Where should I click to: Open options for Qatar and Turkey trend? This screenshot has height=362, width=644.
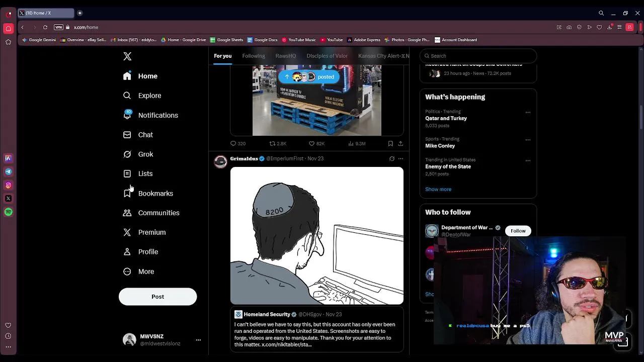point(528,112)
